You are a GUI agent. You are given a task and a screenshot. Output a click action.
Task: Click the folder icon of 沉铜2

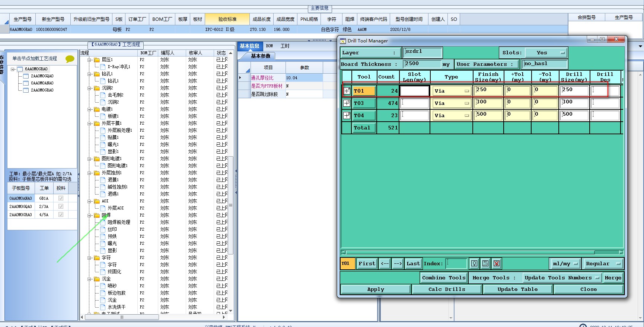click(97, 88)
